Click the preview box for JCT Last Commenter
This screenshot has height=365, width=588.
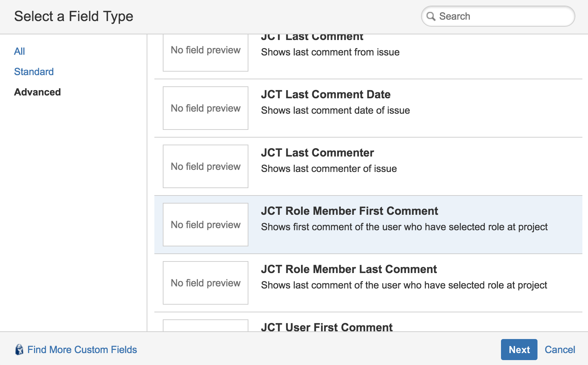206,166
